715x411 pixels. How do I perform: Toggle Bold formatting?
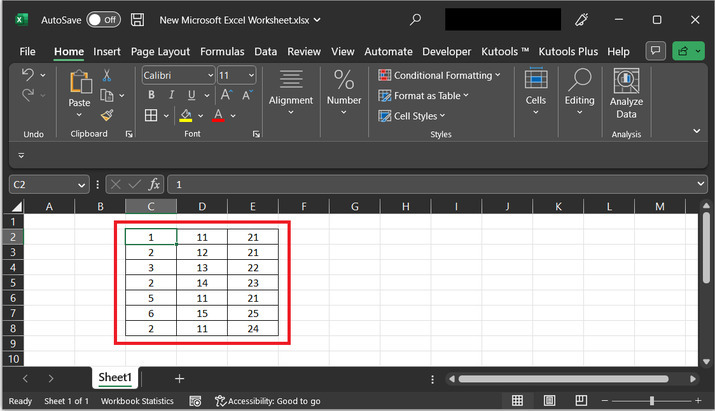151,95
